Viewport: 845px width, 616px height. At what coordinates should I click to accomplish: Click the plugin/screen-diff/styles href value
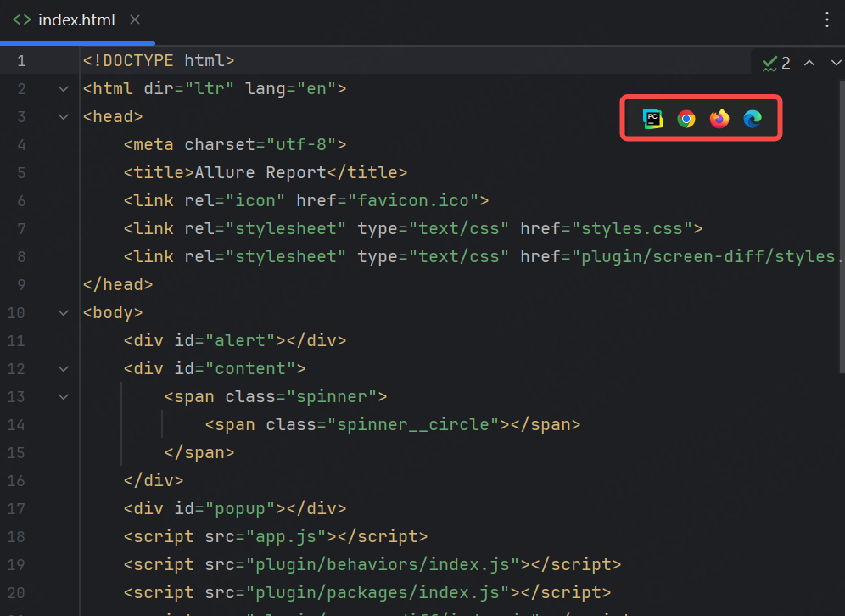[x=708, y=257]
